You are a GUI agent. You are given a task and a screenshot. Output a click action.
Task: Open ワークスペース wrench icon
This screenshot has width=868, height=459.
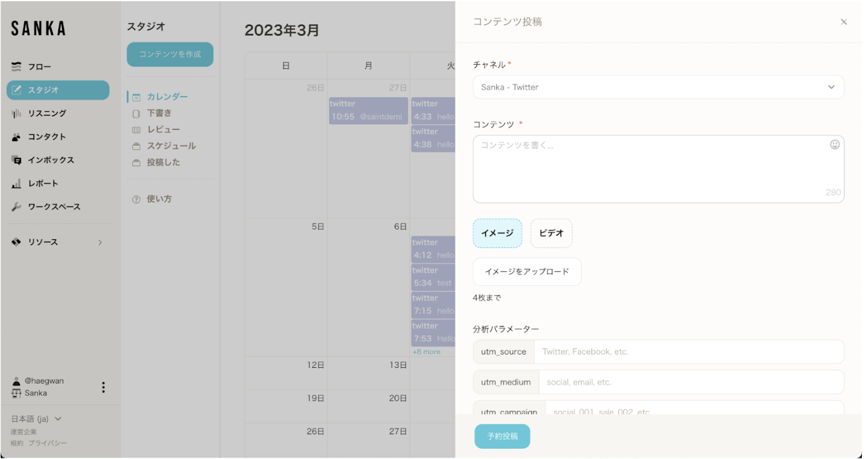coord(16,207)
